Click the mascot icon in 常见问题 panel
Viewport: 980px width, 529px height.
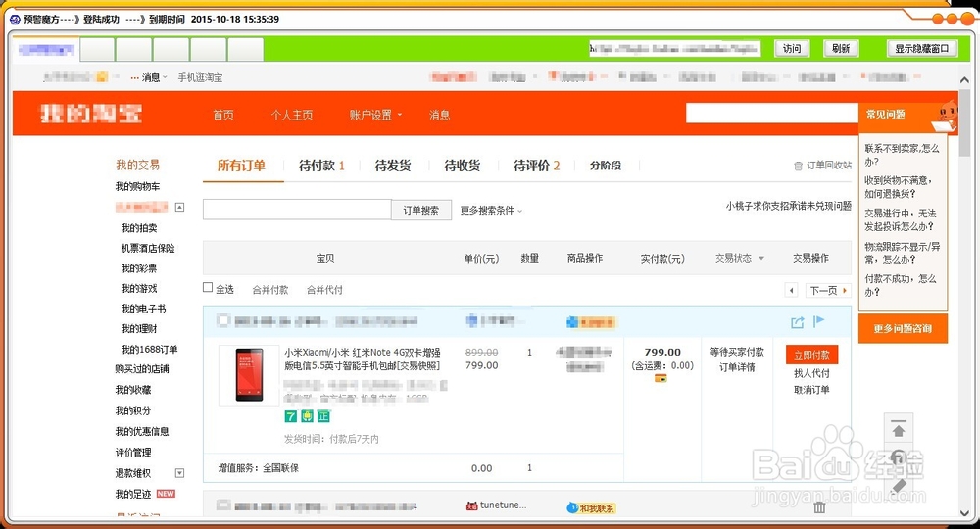pos(947,116)
